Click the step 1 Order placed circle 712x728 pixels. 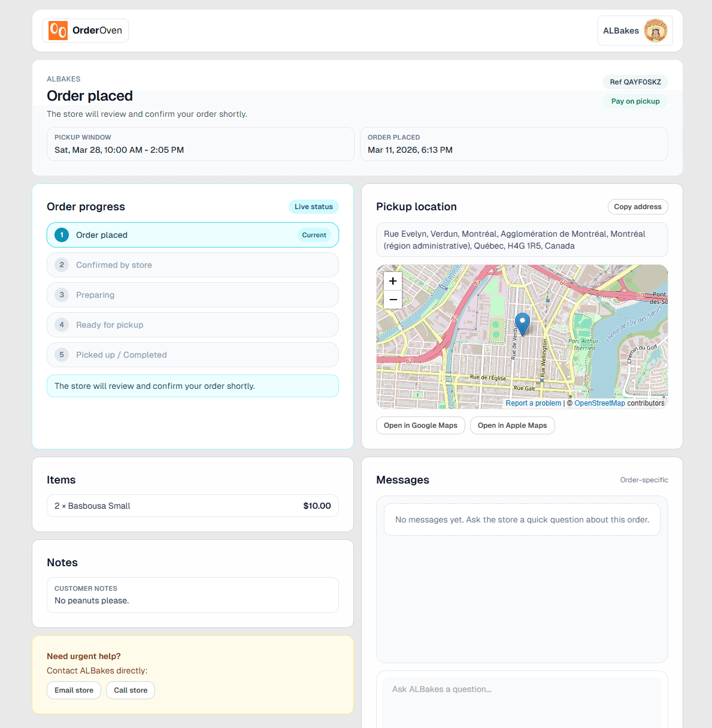61,235
